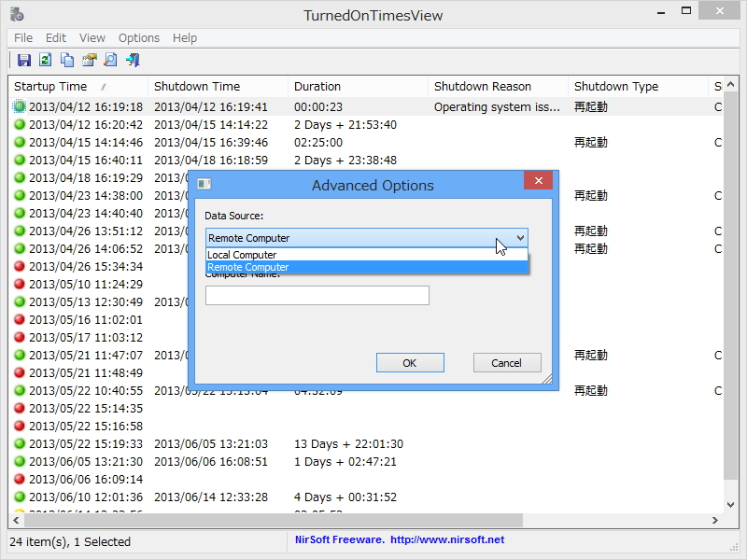The image size is (747, 560).
Task: Click the Exit toolbar icon
Action: point(133,60)
